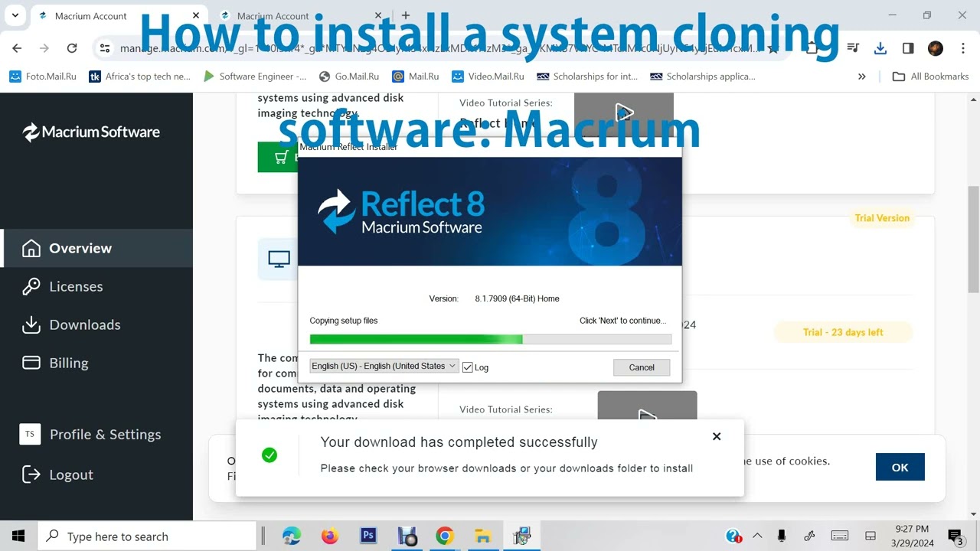This screenshot has width=980, height=551.
Task: Open Microsoft Edge from the taskbar
Action: [x=292, y=536]
